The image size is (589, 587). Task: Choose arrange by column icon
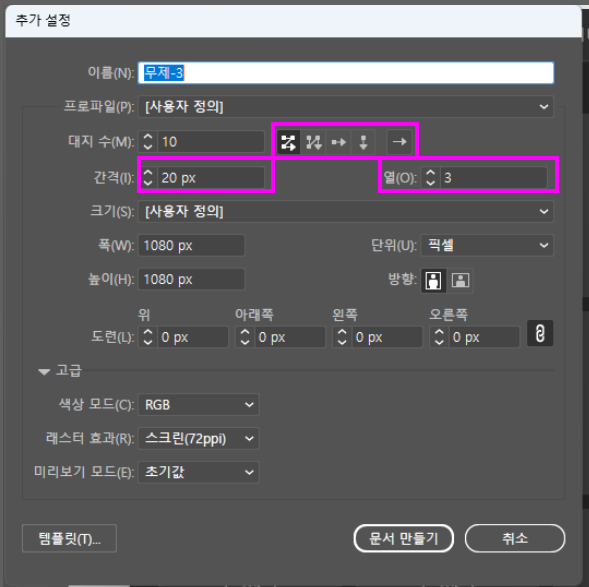363,142
